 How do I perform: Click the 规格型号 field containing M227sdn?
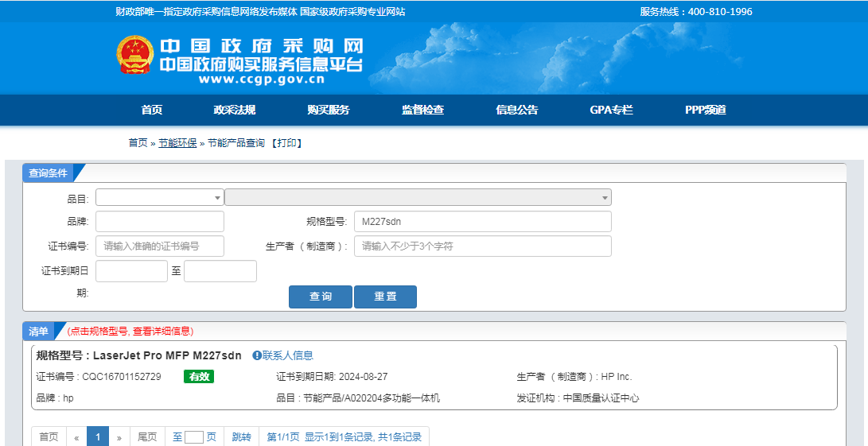(483, 221)
